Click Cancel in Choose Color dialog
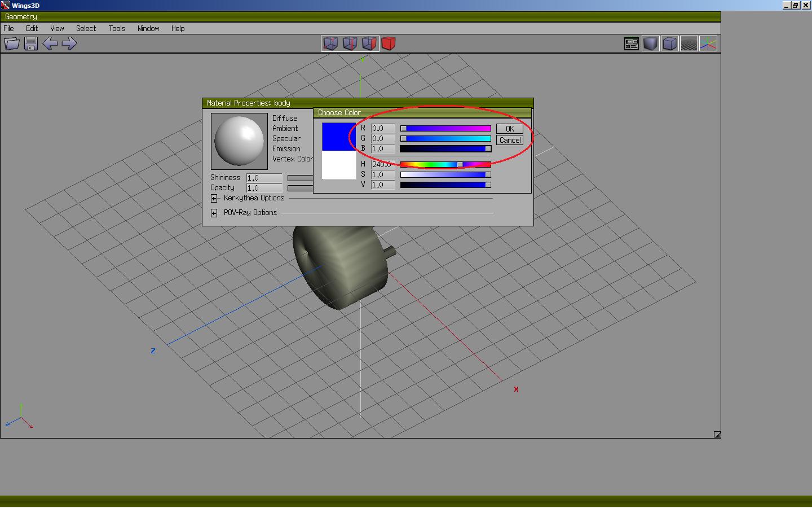The image size is (812, 508). pyautogui.click(x=510, y=140)
